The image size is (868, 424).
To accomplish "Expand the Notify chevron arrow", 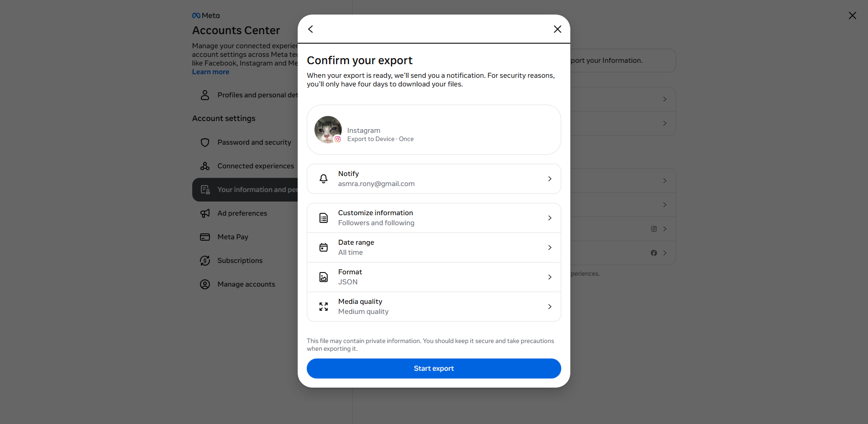I will 549,179.
